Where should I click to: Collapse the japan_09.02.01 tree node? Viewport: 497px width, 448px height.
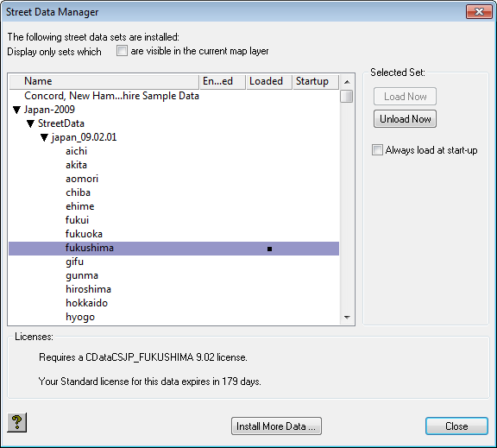coord(44,137)
